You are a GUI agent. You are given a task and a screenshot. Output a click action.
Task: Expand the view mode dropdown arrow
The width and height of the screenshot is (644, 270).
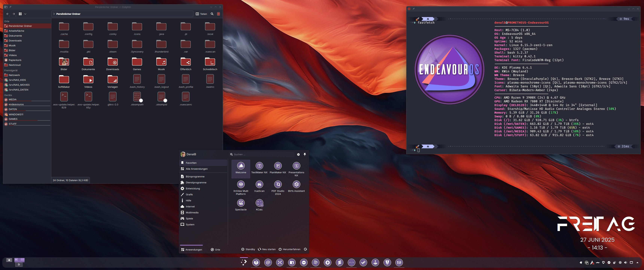(25, 14)
